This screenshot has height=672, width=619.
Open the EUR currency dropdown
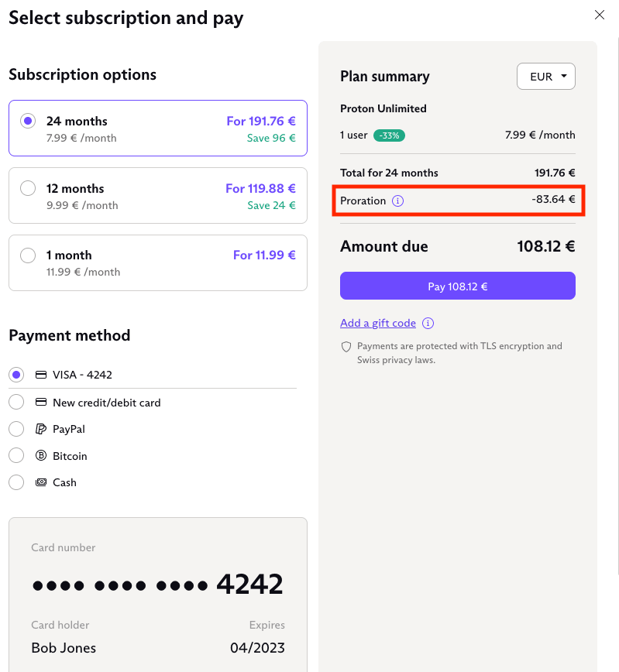pyautogui.click(x=545, y=77)
